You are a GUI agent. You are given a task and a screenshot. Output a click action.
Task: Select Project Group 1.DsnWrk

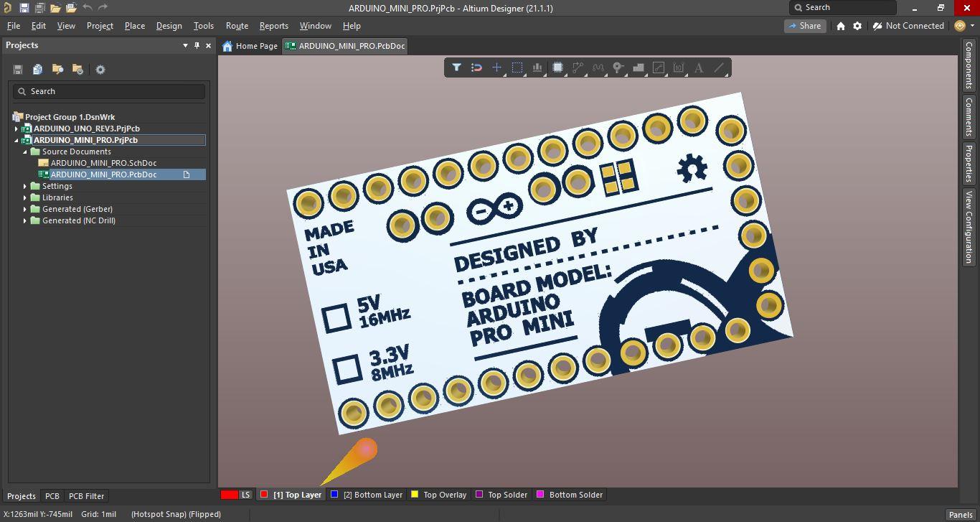point(70,117)
